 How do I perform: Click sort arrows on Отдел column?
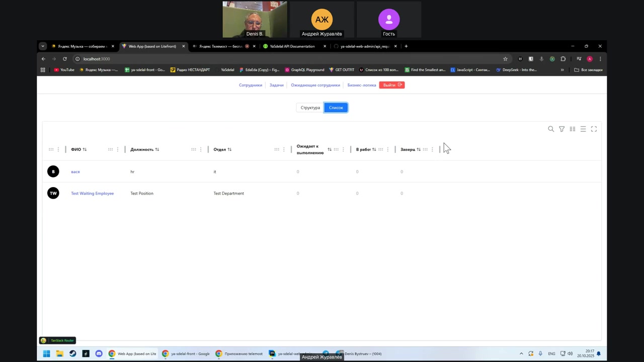coord(229,149)
